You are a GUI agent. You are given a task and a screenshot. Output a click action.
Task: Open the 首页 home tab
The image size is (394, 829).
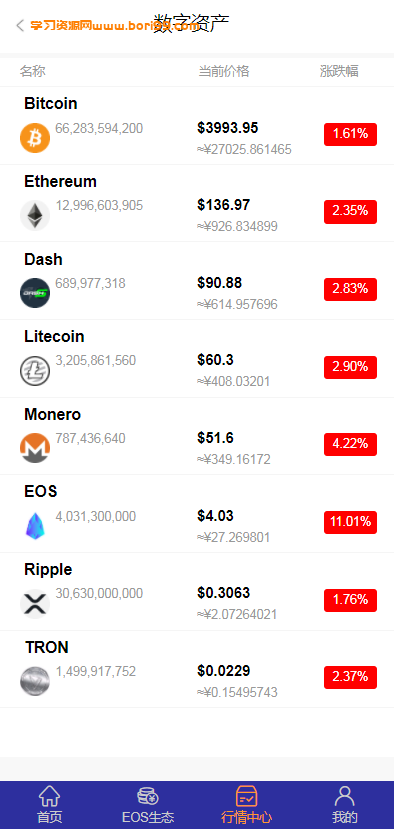pos(49,805)
